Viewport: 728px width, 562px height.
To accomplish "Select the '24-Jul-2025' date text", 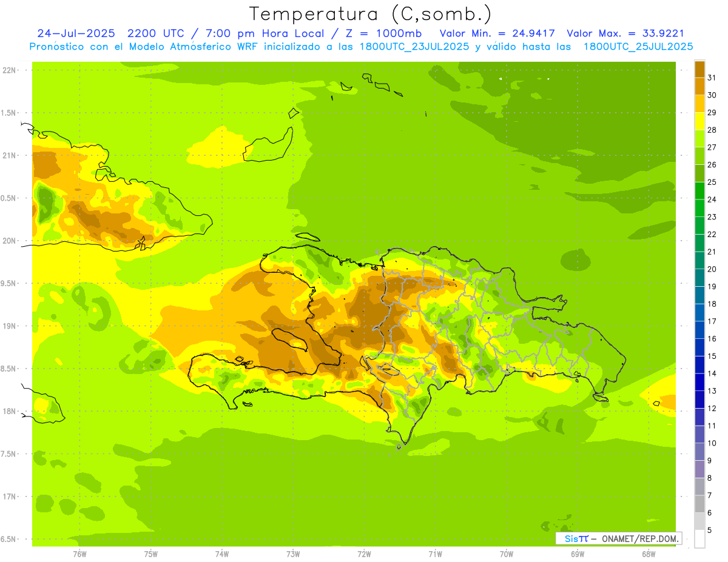I will tap(76, 33).
